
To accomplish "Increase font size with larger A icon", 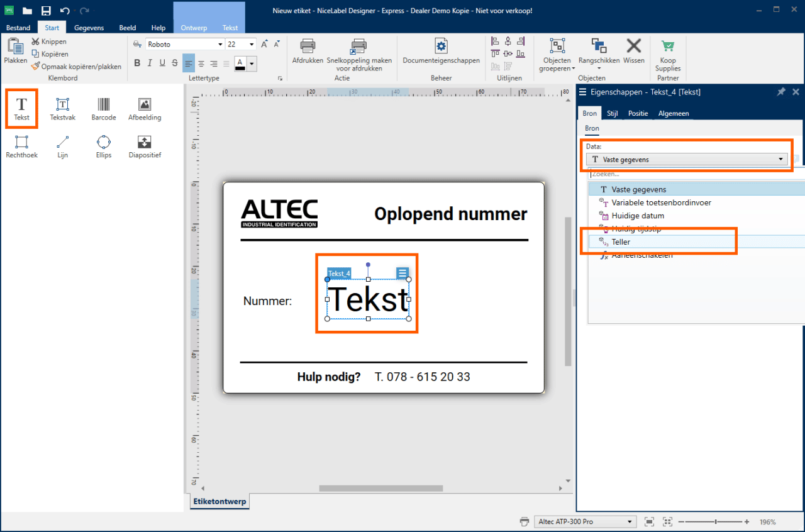I will (x=265, y=44).
